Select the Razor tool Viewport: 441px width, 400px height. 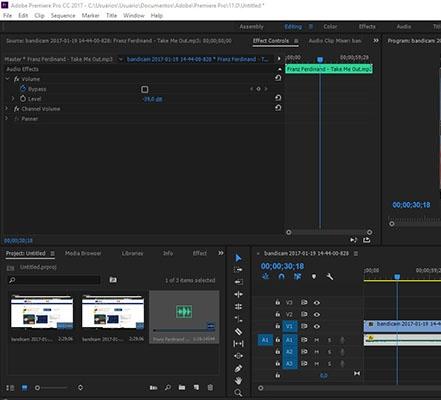tap(238, 331)
